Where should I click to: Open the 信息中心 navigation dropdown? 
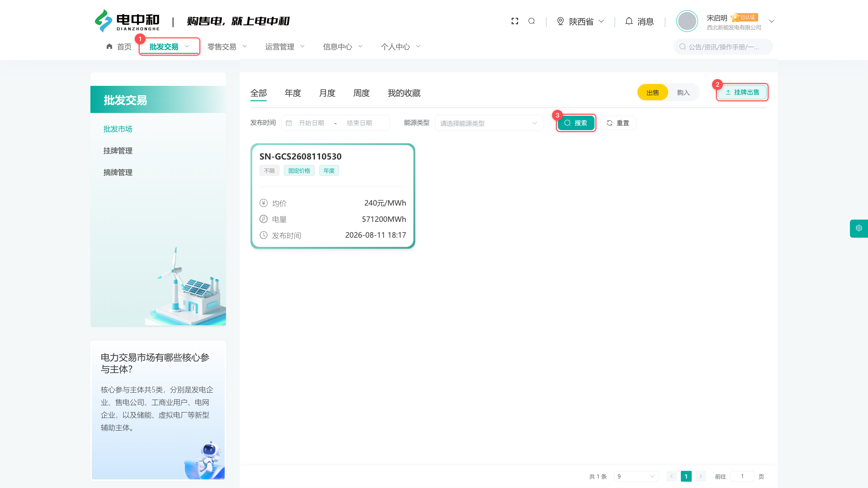(343, 47)
